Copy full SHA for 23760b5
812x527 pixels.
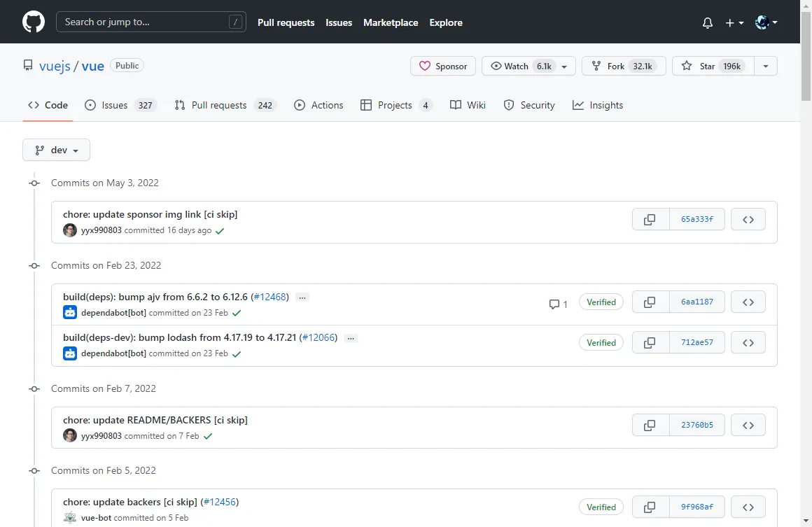pos(650,425)
